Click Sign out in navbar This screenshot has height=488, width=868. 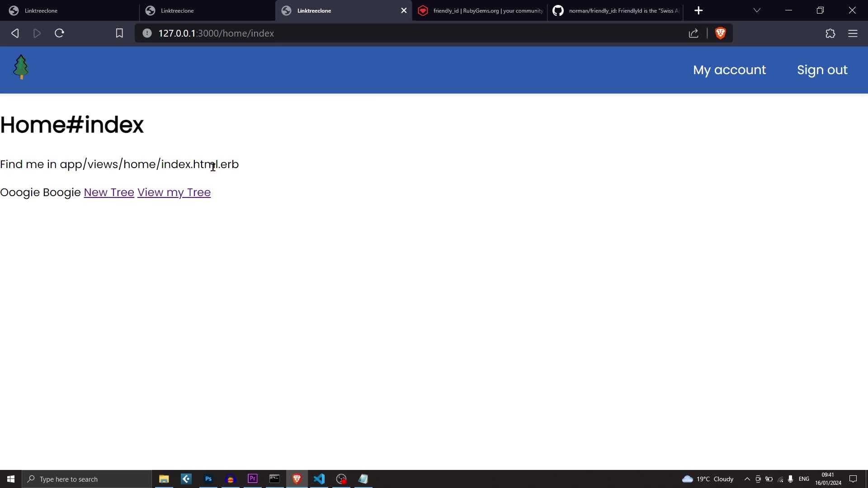point(822,70)
